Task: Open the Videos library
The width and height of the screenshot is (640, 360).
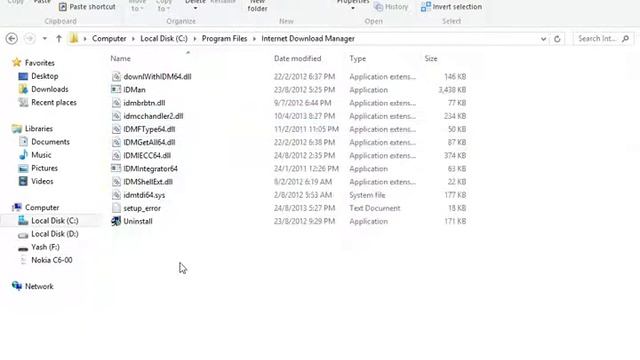Action: pos(42,181)
